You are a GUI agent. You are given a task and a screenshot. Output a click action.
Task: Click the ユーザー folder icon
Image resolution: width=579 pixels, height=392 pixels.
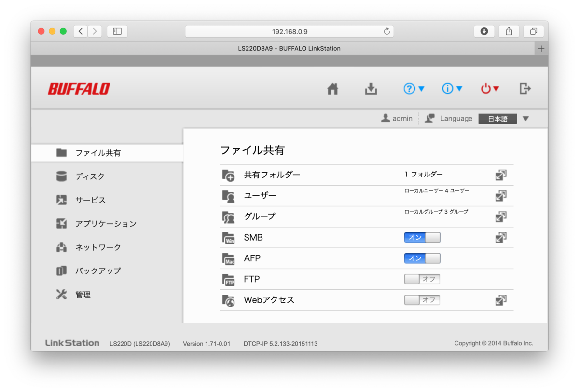coord(228,196)
